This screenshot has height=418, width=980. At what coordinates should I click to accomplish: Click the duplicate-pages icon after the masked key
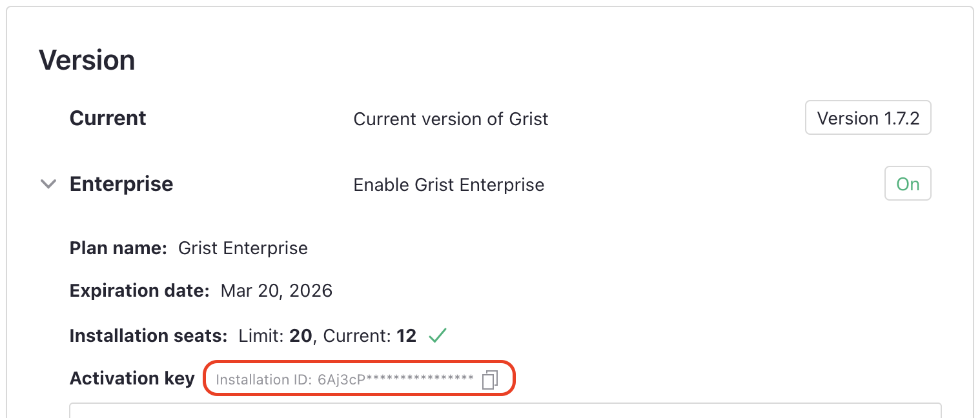(490, 380)
